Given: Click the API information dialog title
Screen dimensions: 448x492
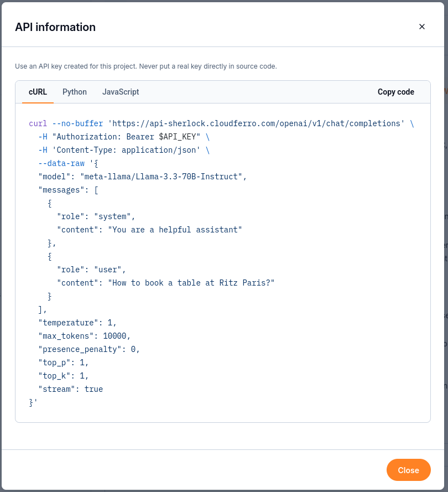Looking at the screenshot, I should [x=55, y=27].
